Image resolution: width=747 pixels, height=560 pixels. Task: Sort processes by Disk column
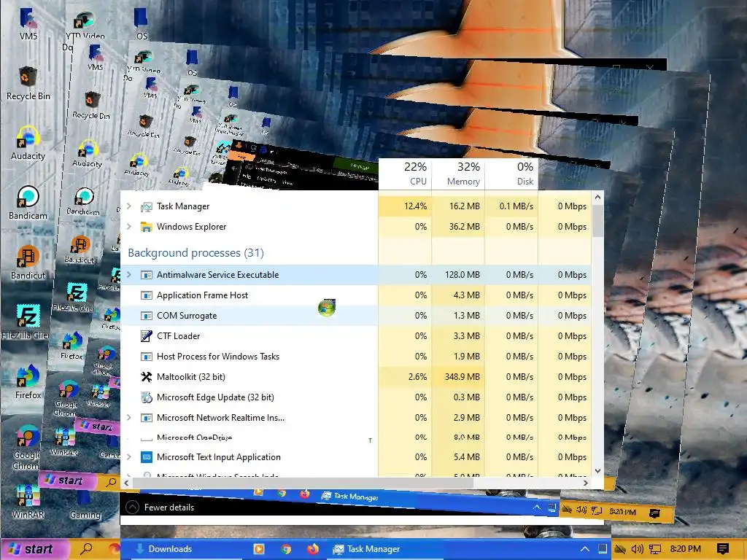pyautogui.click(x=511, y=174)
